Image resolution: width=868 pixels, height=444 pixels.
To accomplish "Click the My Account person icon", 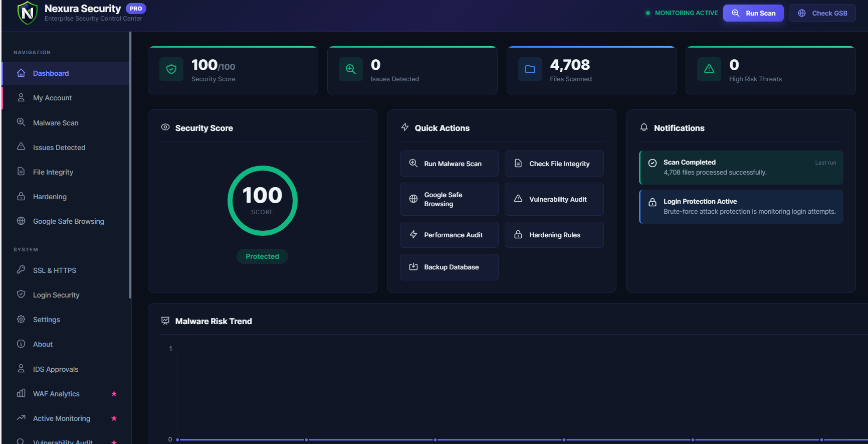I will [21, 97].
